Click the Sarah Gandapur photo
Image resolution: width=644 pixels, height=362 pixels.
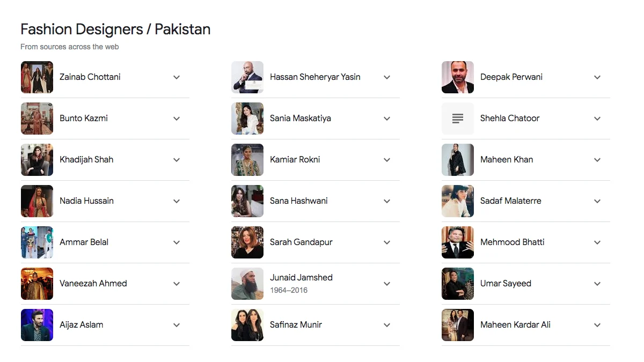(247, 242)
